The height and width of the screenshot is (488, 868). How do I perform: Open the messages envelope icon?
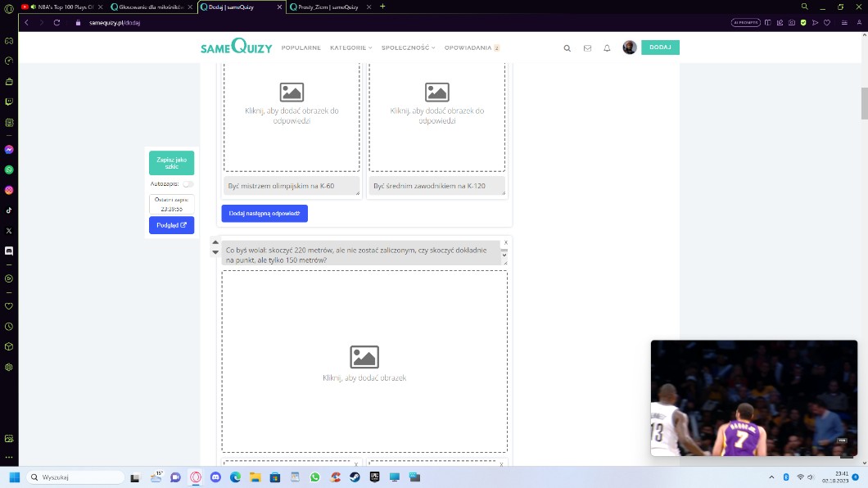[x=587, y=48]
